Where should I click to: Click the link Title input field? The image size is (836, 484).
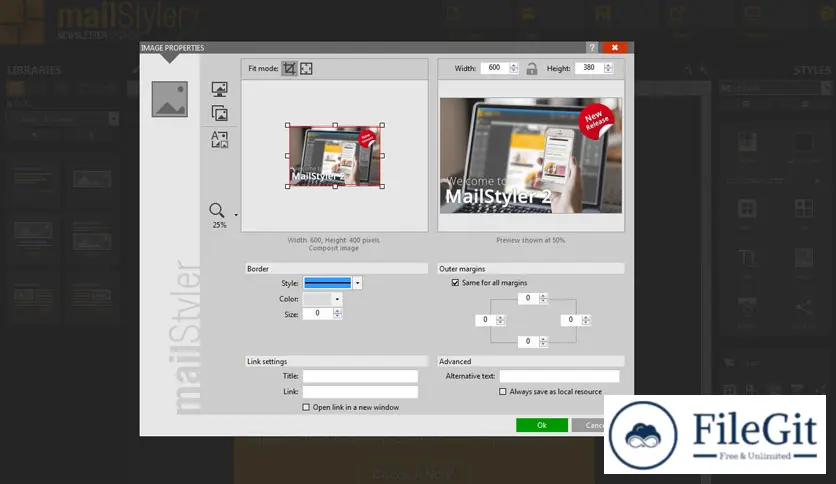pos(360,376)
